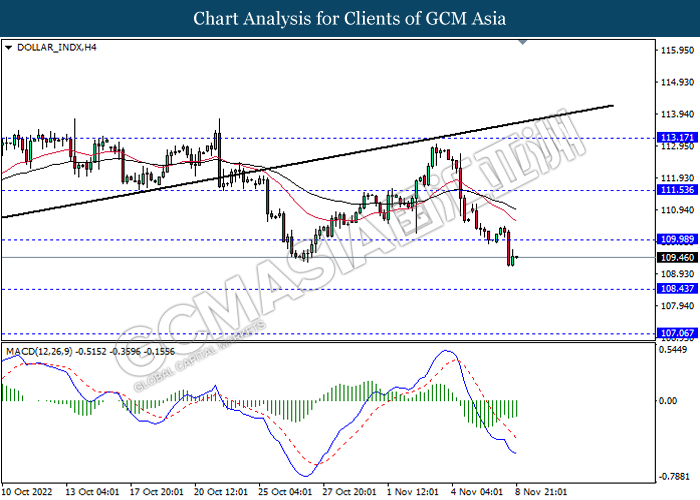Select the 111.536 price level label
The image size is (700, 500).
pyautogui.click(x=677, y=190)
